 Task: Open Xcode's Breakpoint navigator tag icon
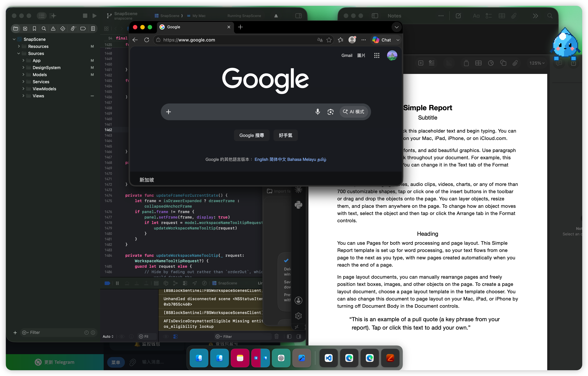point(83,29)
